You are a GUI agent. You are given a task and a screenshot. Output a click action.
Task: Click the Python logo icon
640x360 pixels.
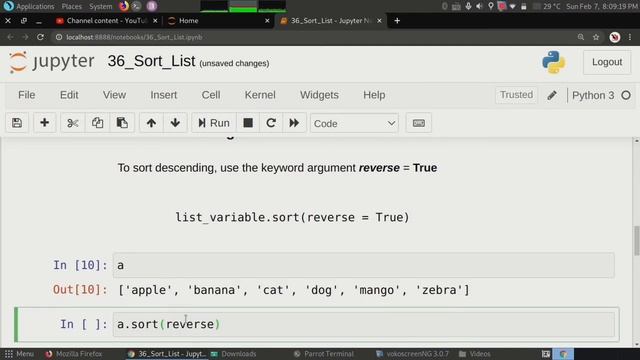(553, 62)
